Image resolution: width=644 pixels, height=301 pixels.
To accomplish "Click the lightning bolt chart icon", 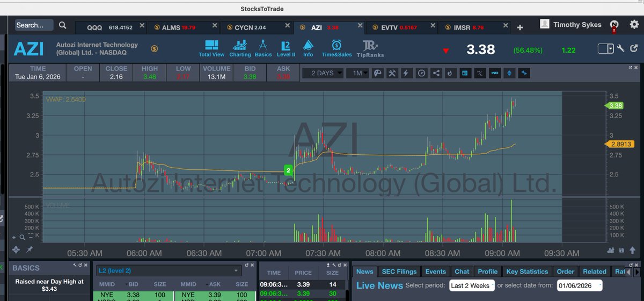I will pos(407,73).
